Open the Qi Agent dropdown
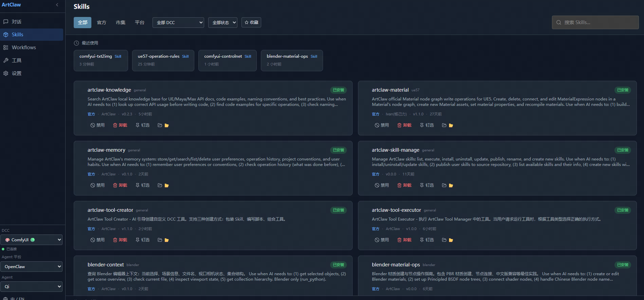Viewport: 644px width, 300px height. [31, 286]
